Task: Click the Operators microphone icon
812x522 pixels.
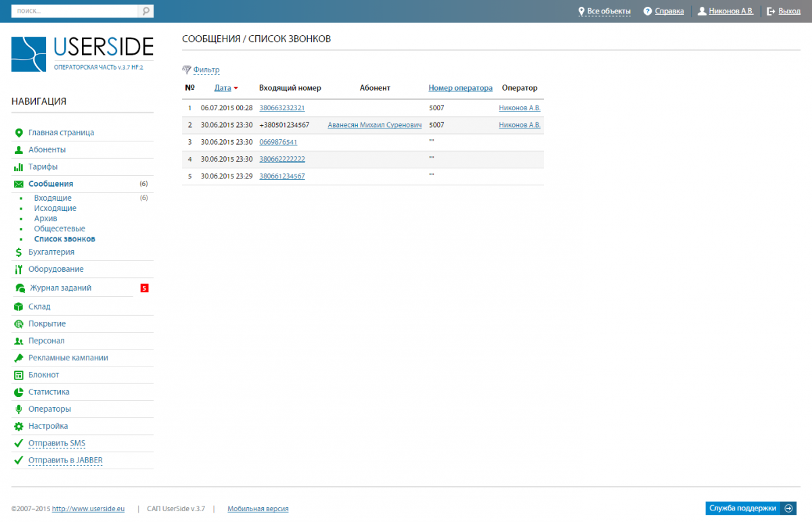Action: [19, 409]
